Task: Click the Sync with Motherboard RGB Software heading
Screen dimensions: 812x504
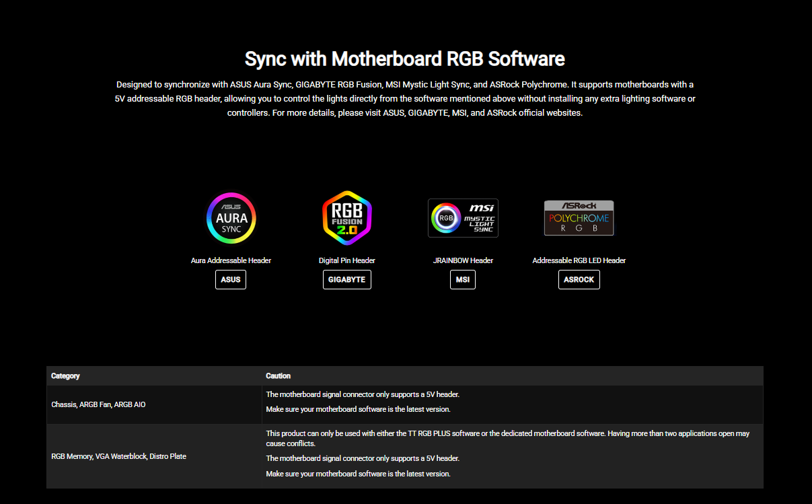Action: 404,59
